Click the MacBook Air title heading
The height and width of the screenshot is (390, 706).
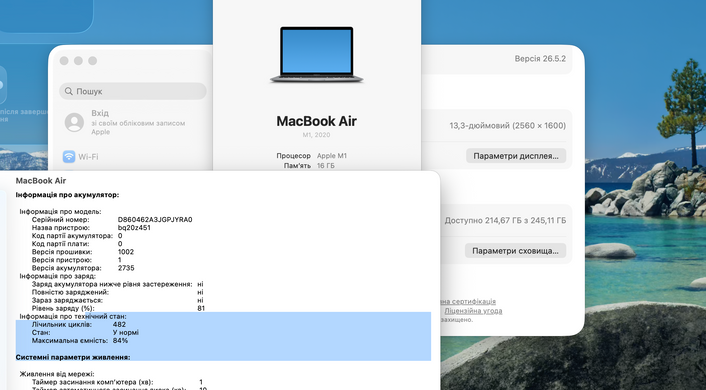click(317, 121)
